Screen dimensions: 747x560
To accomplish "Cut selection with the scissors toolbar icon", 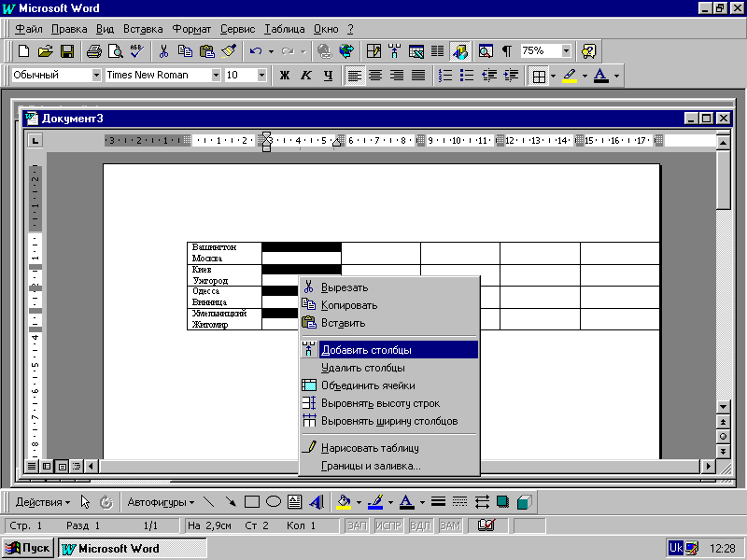I will coord(163,51).
